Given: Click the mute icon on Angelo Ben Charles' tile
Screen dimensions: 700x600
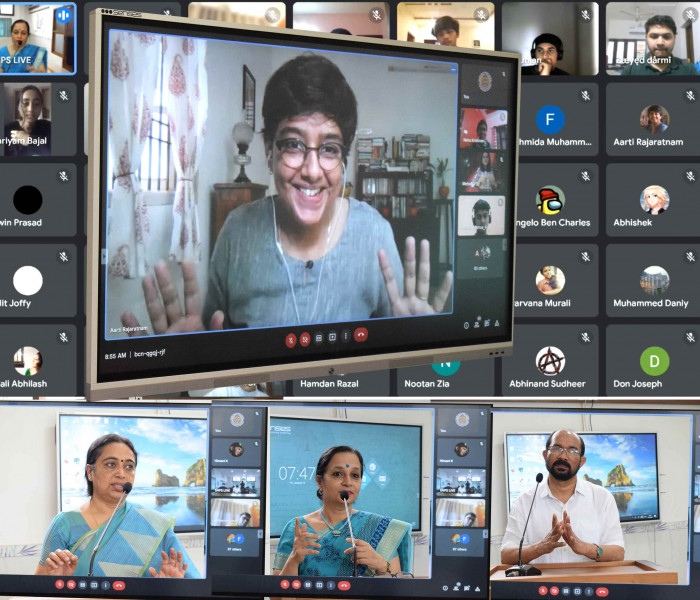Looking at the screenshot, I should pyautogui.click(x=586, y=176).
